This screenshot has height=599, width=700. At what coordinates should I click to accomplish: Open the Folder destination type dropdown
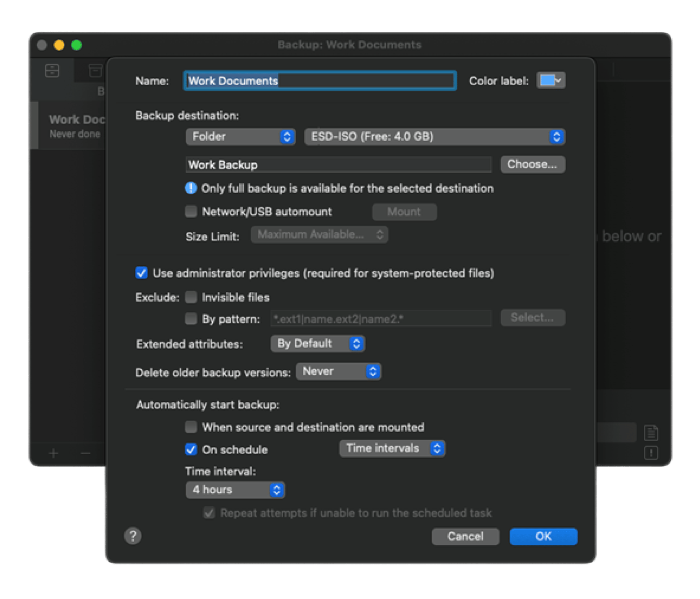coord(241,137)
